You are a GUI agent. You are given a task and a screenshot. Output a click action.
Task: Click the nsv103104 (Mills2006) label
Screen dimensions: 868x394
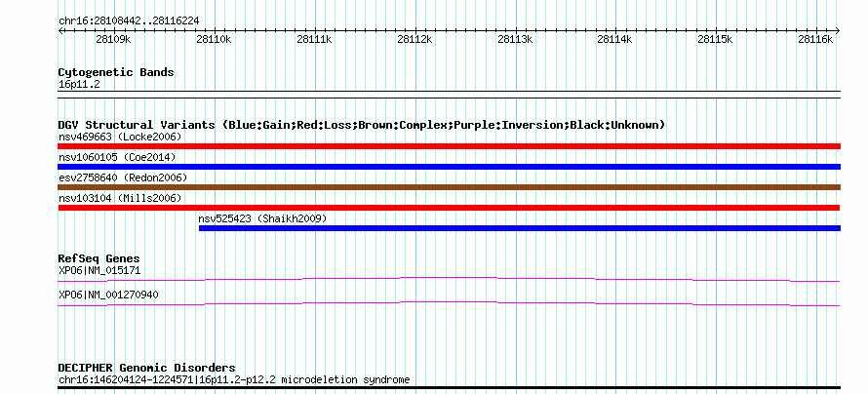120,198
